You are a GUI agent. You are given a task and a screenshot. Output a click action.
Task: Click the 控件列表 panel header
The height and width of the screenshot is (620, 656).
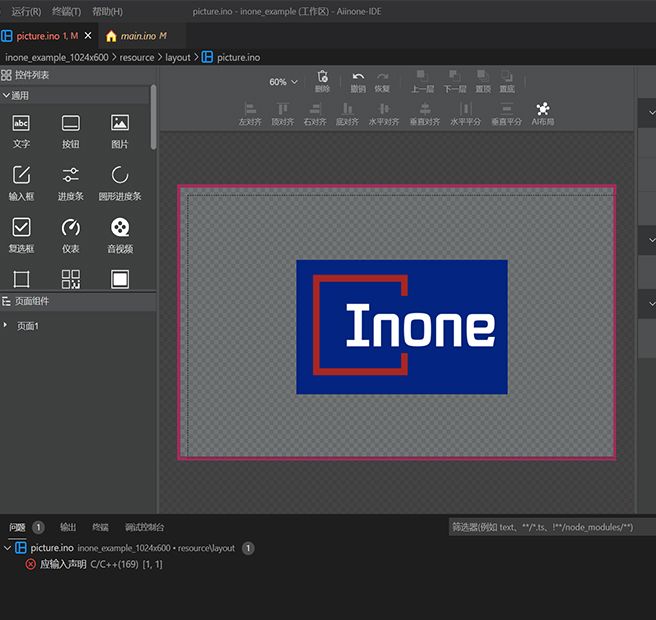[x=78, y=75]
